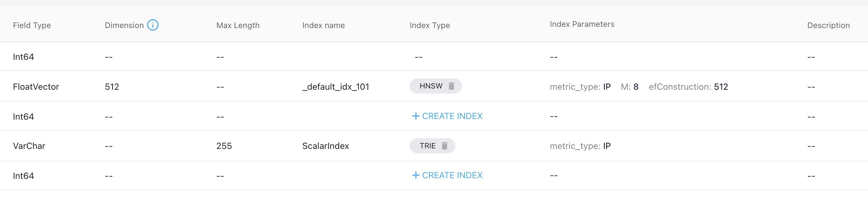Click CREATE INDEX link below FloatVector row

point(452,116)
